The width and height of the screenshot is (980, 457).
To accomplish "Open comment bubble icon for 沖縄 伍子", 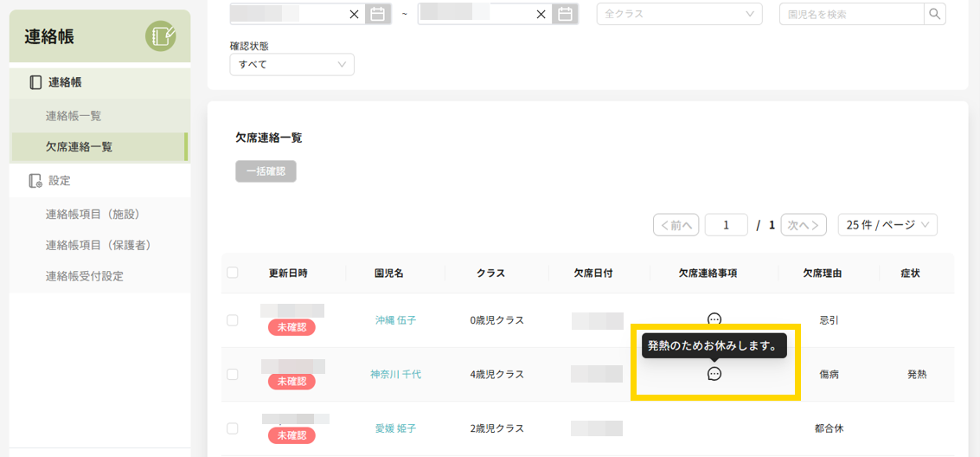I will [x=714, y=319].
